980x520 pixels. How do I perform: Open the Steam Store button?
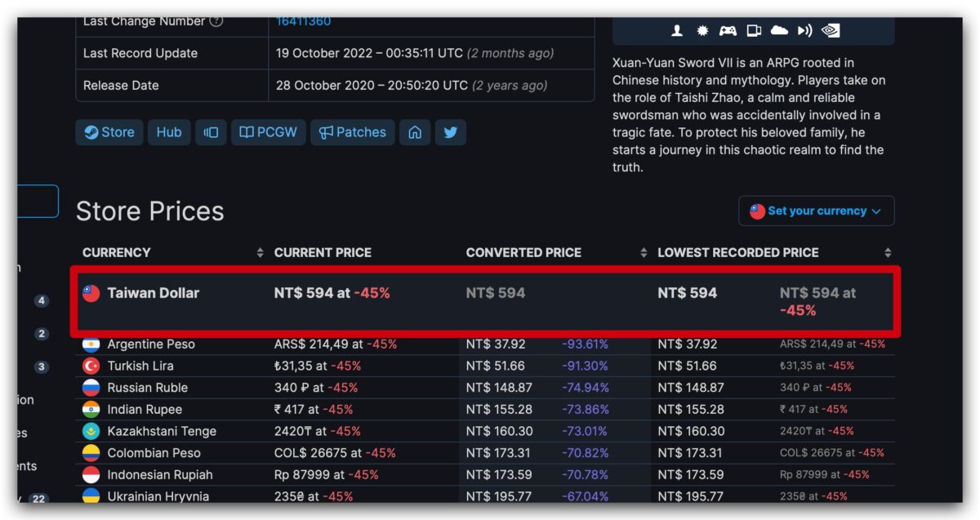tap(109, 132)
